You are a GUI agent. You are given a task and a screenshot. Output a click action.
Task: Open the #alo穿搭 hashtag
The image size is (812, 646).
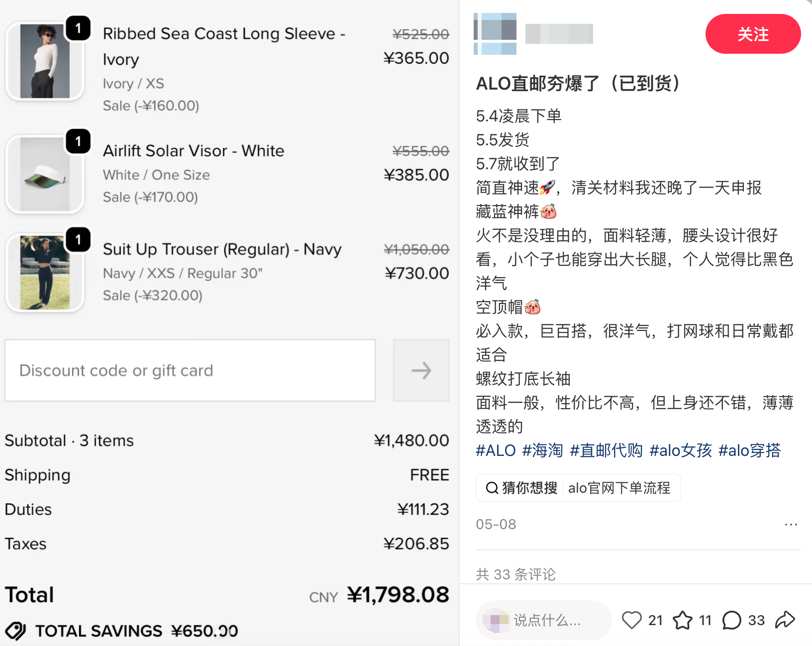pyautogui.click(x=749, y=450)
